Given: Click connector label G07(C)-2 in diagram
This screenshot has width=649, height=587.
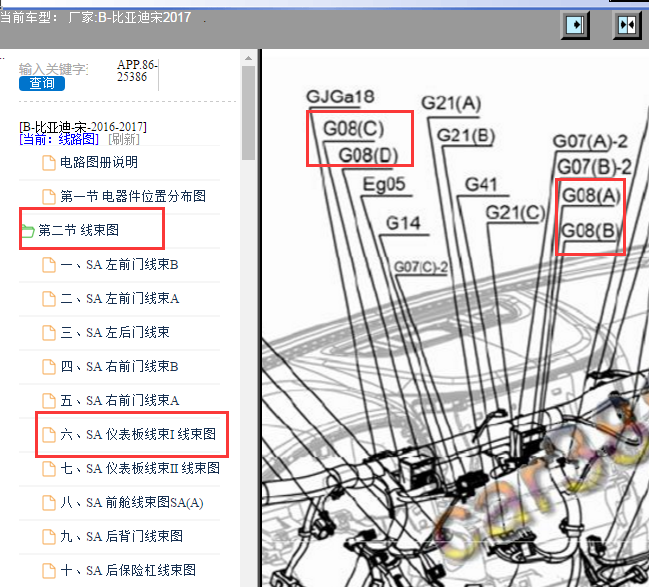Looking at the screenshot, I should click(x=421, y=267).
